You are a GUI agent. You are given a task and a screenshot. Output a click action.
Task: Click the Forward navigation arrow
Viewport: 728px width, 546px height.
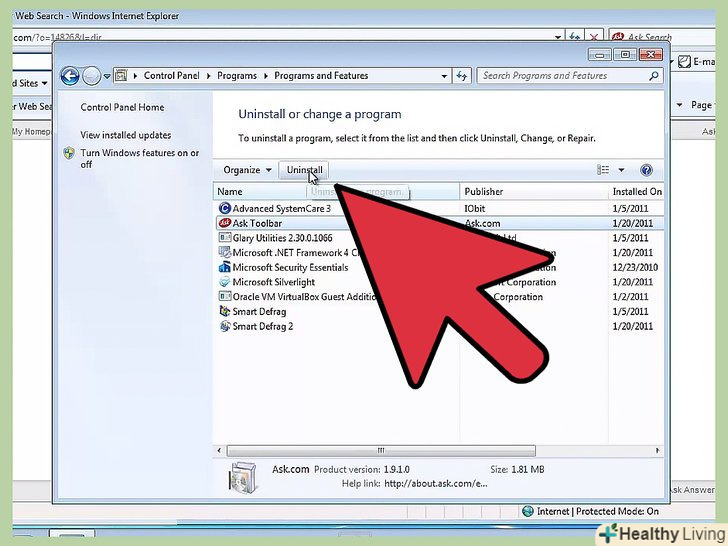tap(91, 76)
